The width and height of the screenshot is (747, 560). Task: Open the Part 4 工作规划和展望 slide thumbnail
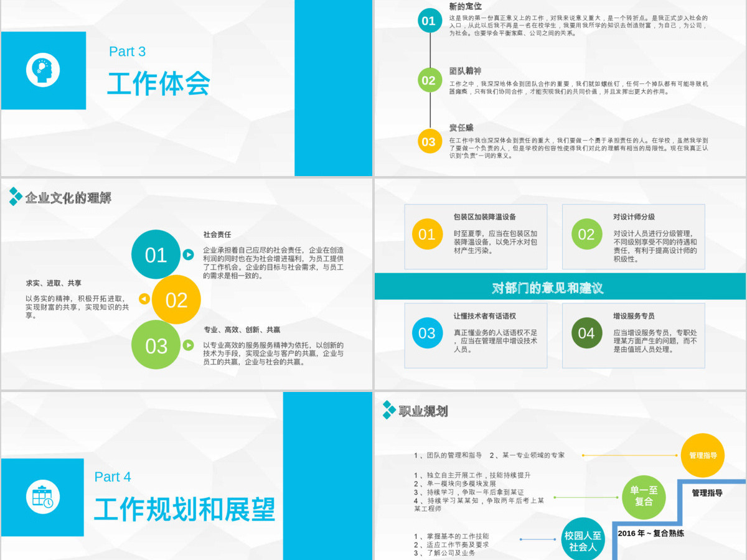(x=187, y=476)
